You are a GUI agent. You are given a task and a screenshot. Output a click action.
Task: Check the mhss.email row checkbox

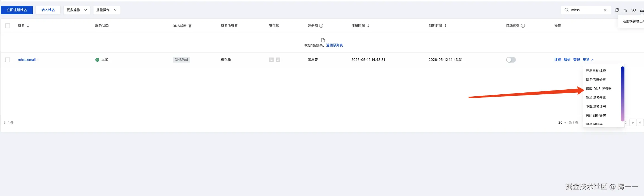(x=8, y=60)
